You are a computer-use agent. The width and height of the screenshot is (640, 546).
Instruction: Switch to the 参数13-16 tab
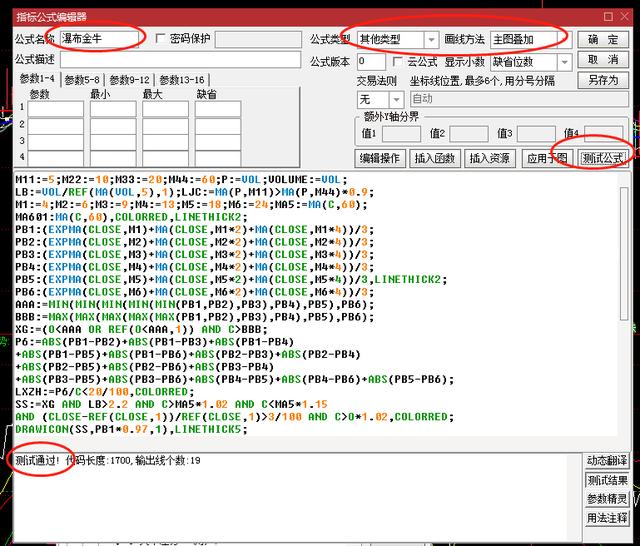[182, 80]
